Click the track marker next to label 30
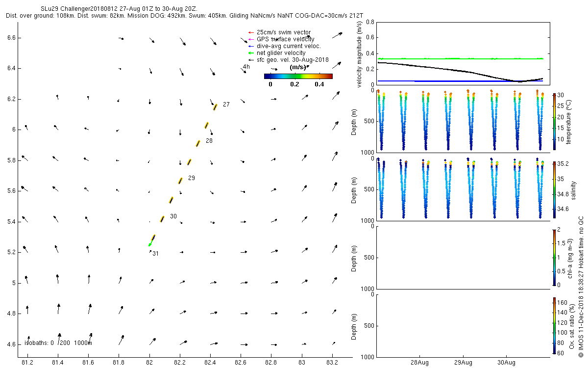 [162, 219]
